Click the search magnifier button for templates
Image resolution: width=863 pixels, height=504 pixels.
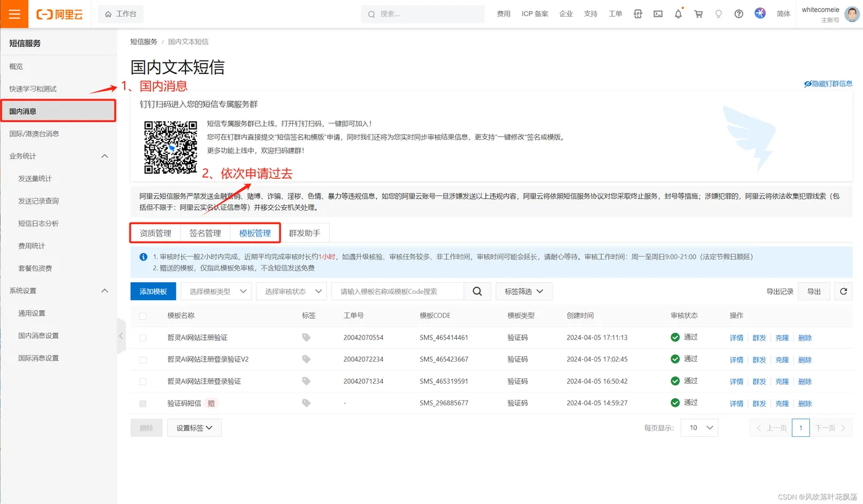click(x=477, y=291)
